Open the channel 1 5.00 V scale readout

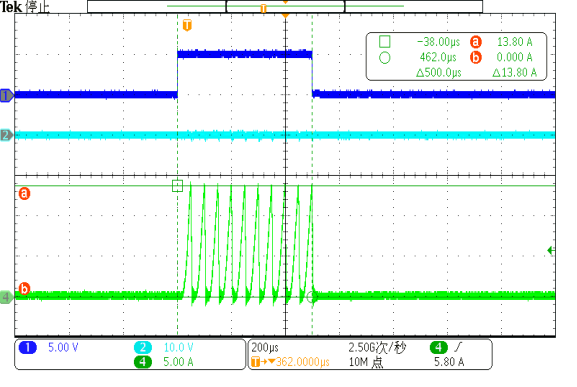63,348
